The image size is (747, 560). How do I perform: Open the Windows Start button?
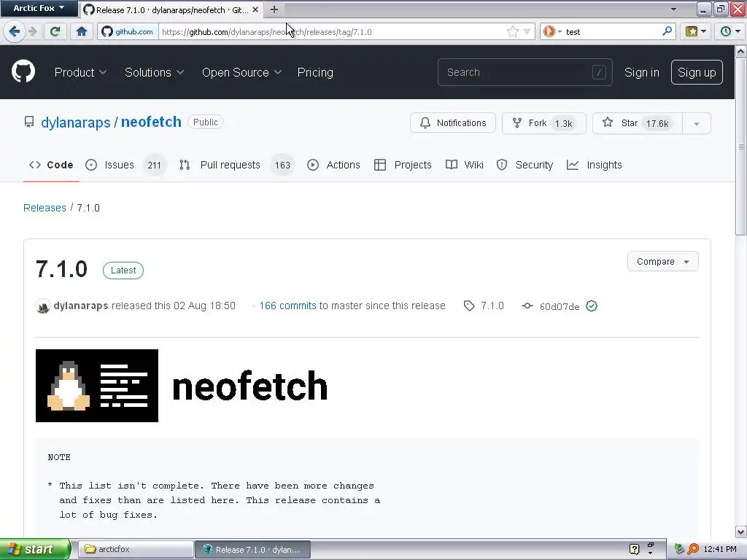point(35,549)
